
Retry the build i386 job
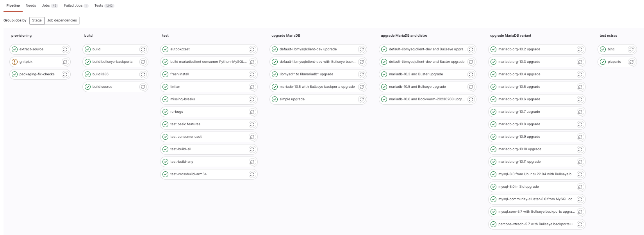click(x=143, y=74)
